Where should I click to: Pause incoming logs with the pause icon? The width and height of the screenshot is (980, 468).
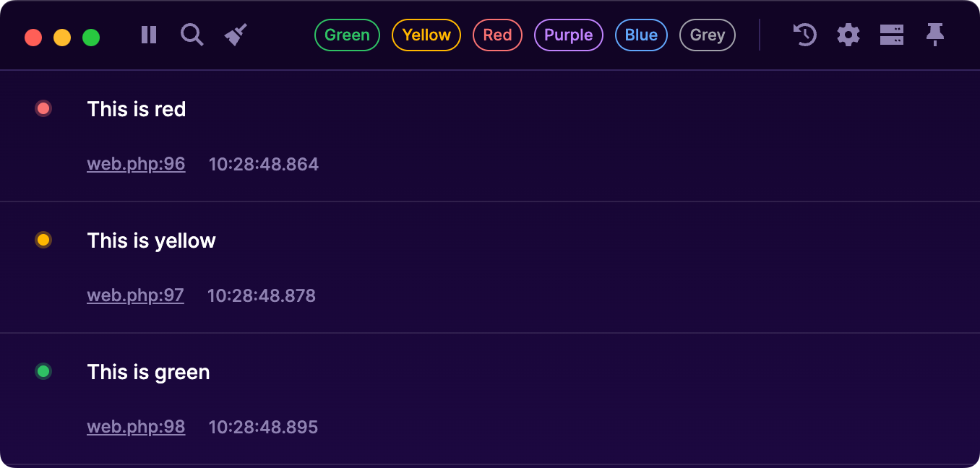(x=149, y=35)
